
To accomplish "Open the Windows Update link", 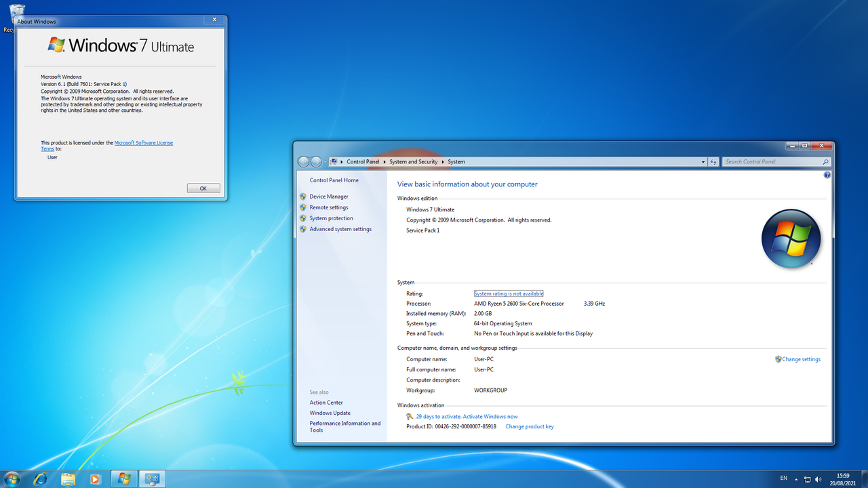I will 330,413.
